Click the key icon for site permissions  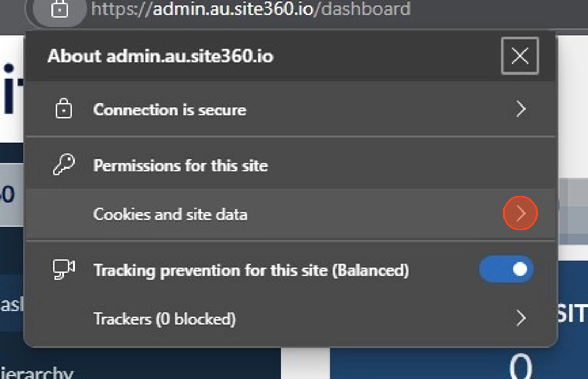(x=64, y=164)
